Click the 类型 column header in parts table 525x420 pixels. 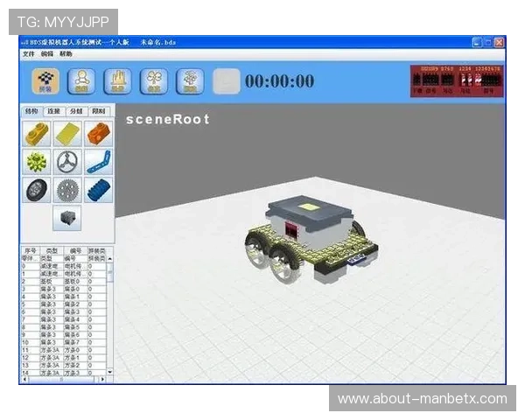(52, 250)
